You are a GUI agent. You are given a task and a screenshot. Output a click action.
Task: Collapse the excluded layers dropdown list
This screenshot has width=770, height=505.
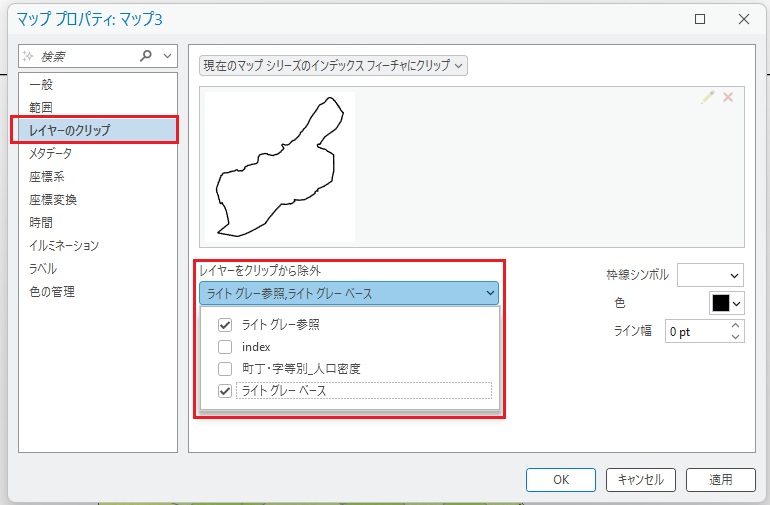click(x=490, y=293)
